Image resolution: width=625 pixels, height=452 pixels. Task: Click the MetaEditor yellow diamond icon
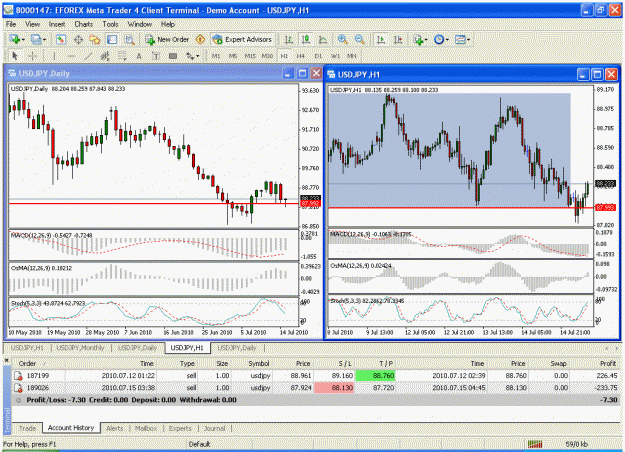[200, 39]
